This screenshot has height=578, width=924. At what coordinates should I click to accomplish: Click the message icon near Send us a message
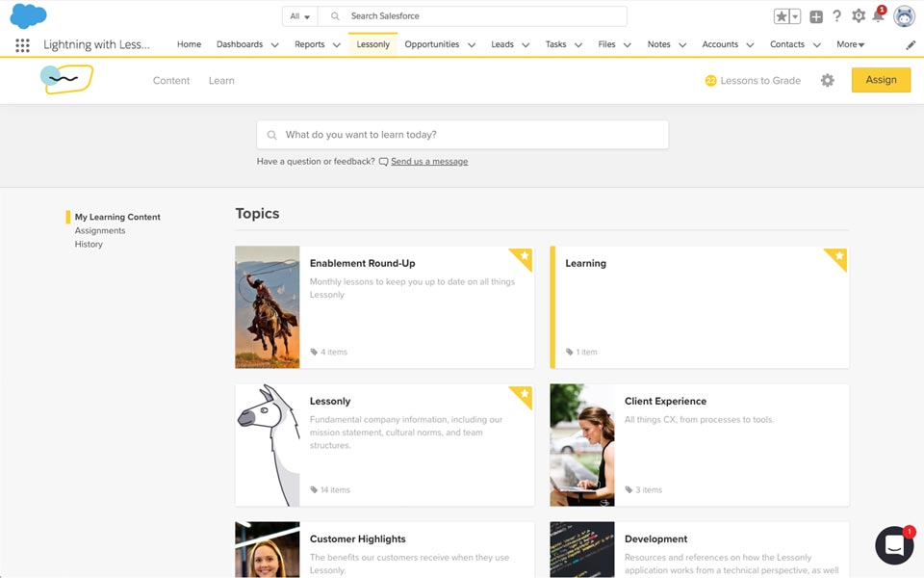click(383, 162)
